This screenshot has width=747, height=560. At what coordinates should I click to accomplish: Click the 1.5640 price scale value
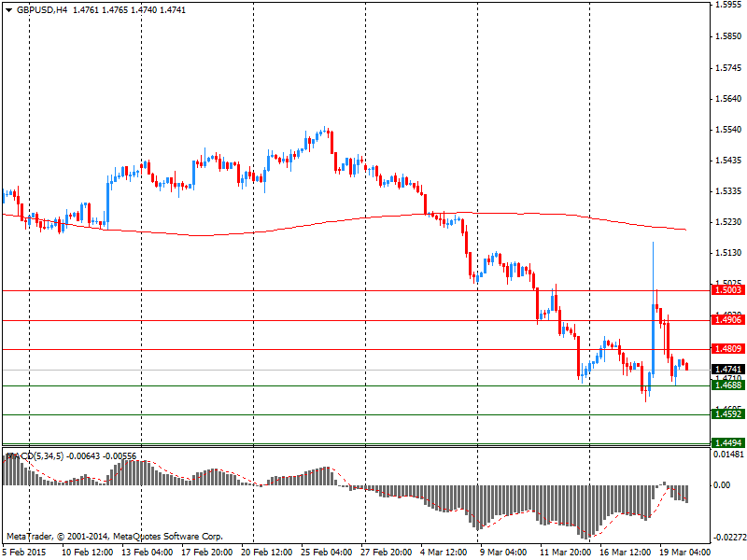[x=728, y=99]
